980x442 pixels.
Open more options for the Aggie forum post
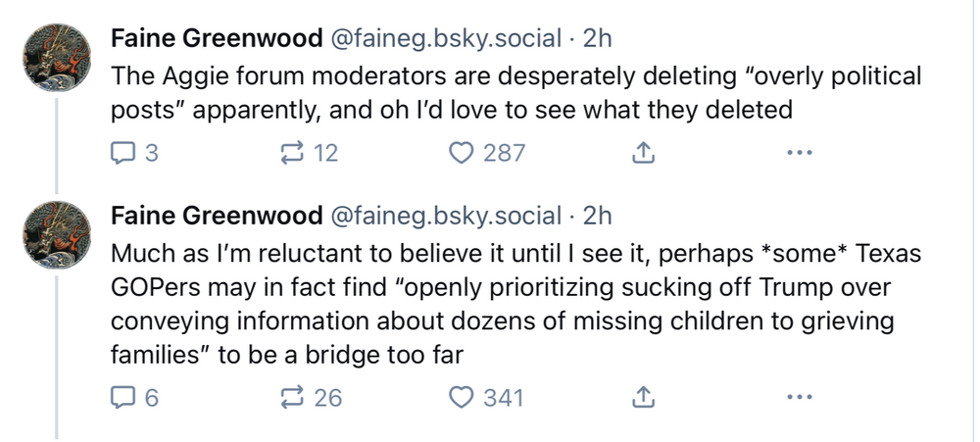pyautogui.click(x=800, y=153)
